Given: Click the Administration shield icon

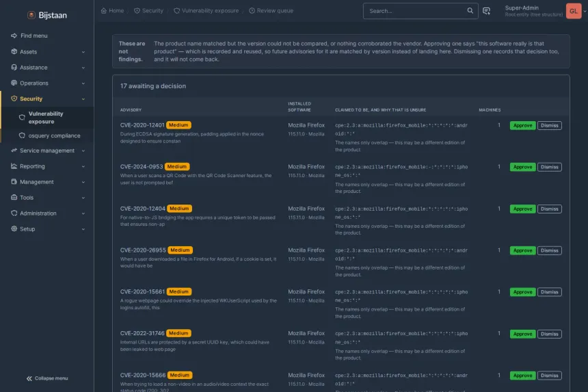Looking at the screenshot, I should pyautogui.click(x=14, y=213).
